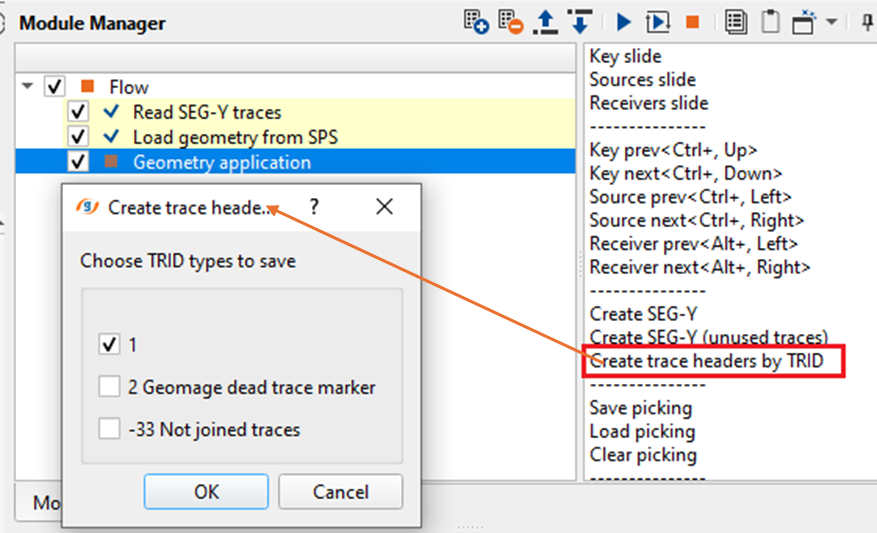
Task: Cancel the Create trace headers dialog
Action: [340, 492]
